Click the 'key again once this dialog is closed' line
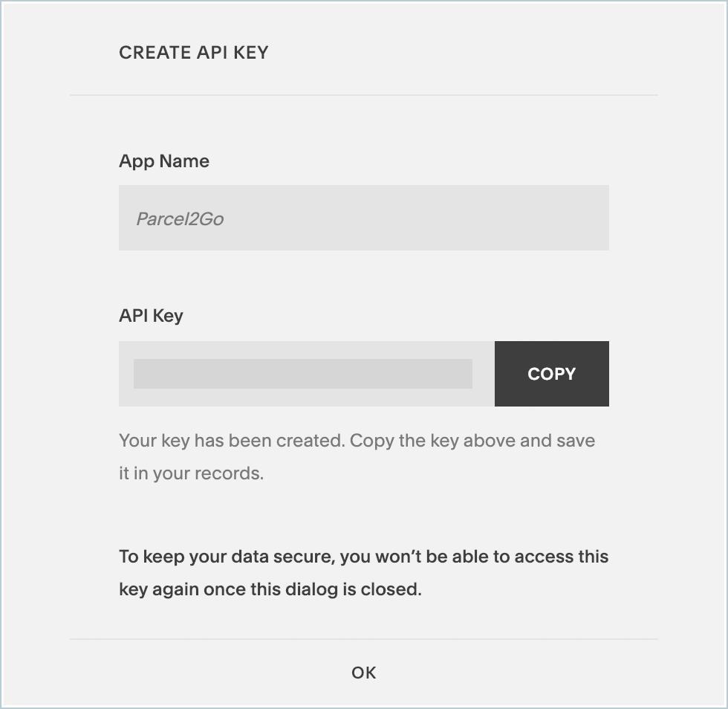Screen dimensions: 728x709 [x=270, y=590]
